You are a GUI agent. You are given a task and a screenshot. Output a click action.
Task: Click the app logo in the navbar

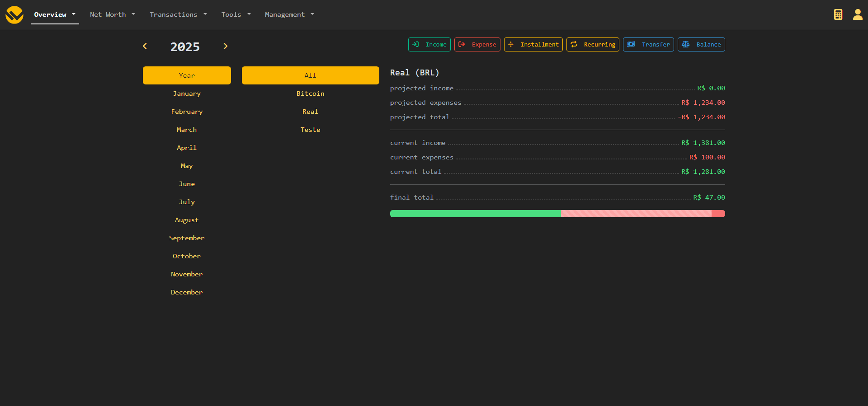[14, 15]
